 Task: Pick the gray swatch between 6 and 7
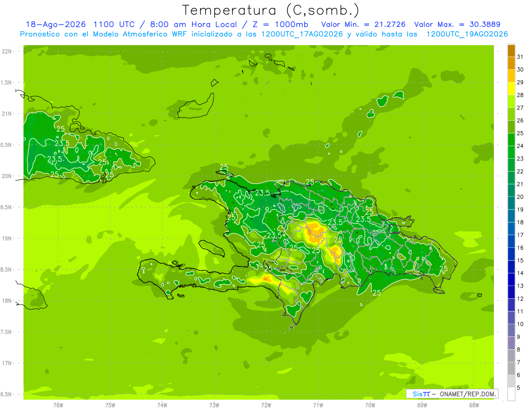511,369
